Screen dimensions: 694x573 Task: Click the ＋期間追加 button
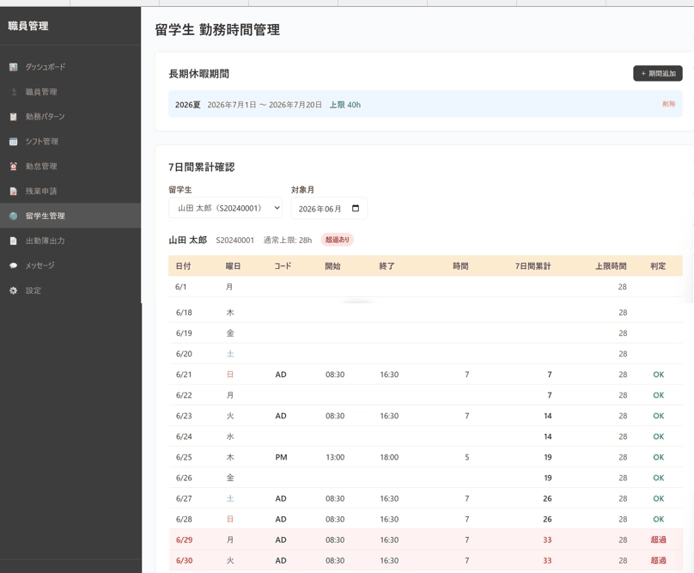tap(658, 73)
